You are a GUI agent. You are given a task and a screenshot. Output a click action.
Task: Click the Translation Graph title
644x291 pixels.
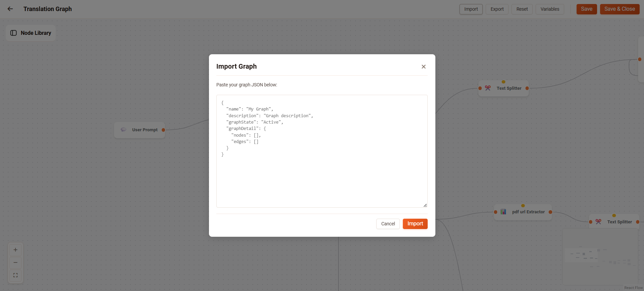click(x=48, y=9)
